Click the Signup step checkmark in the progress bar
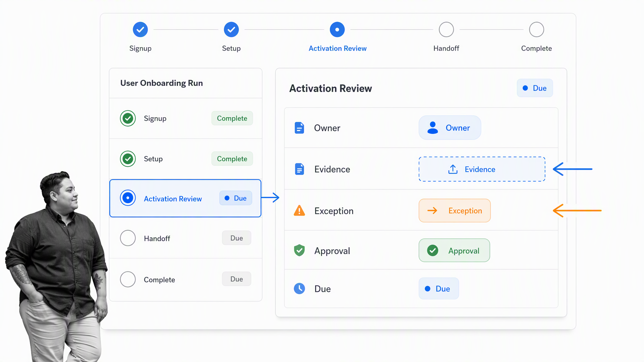Image resolution: width=644 pixels, height=362 pixels. coord(140,30)
